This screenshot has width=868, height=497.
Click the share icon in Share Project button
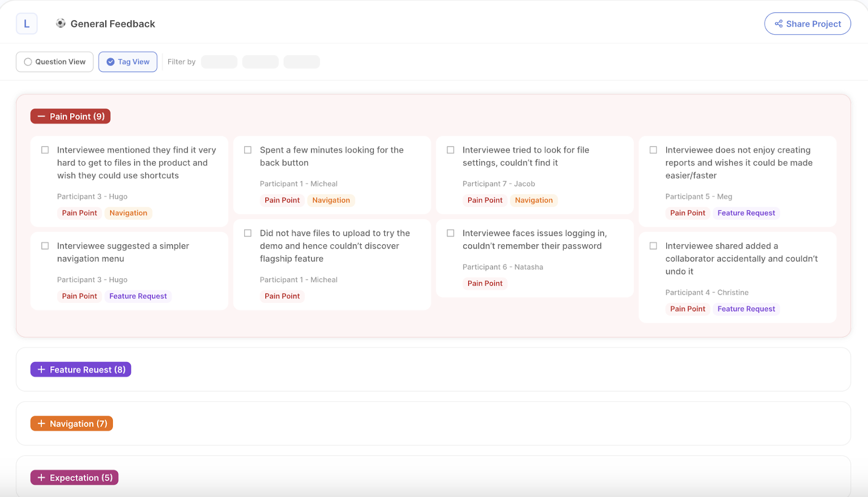(778, 23)
